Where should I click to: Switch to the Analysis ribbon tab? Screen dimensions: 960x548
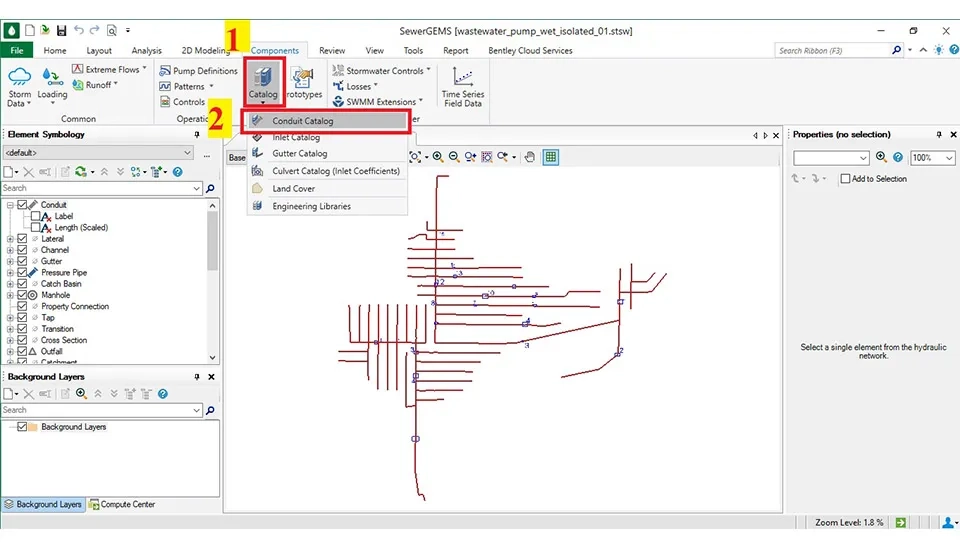click(146, 50)
